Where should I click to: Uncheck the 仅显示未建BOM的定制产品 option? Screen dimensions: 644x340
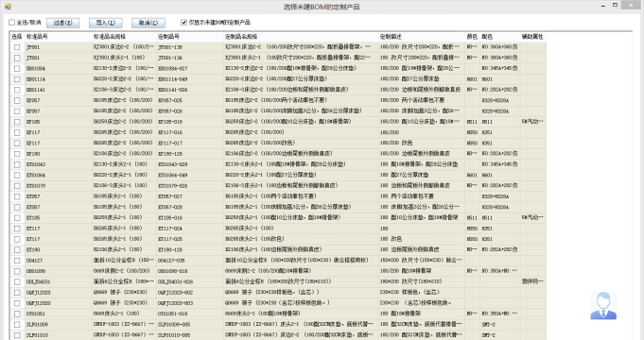[x=183, y=23]
